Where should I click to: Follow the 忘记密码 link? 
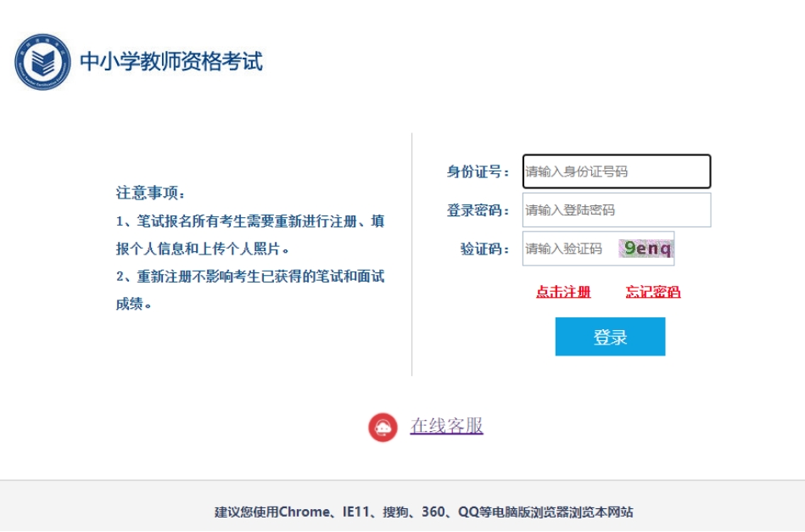[x=652, y=292]
